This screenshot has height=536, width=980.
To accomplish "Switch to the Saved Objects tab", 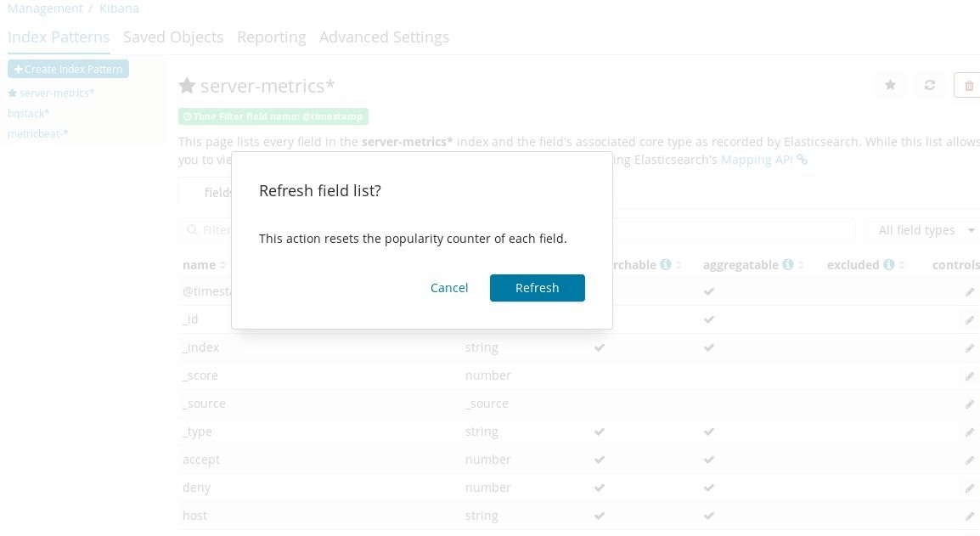I will pos(173,37).
